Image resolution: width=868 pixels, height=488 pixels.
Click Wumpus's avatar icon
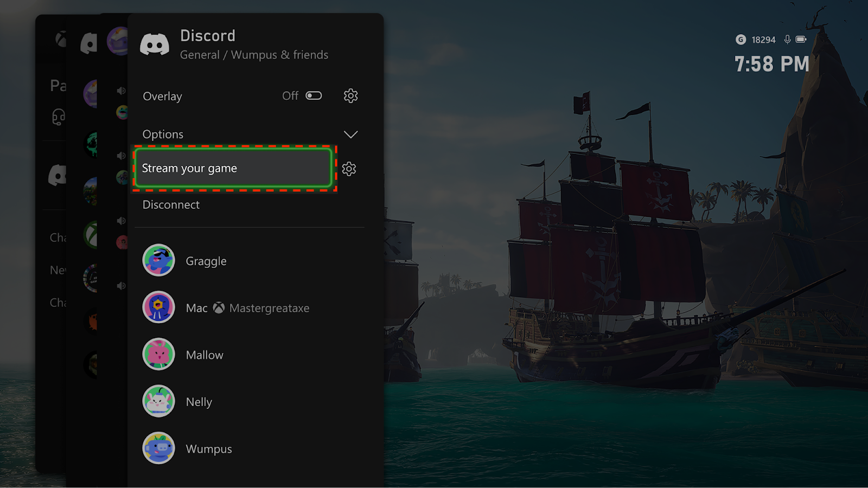coord(158,448)
